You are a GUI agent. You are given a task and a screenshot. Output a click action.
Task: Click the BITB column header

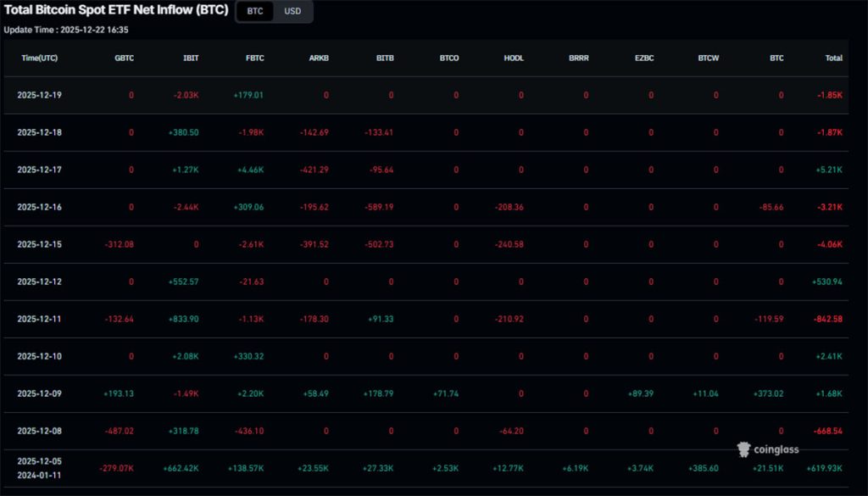tap(384, 59)
